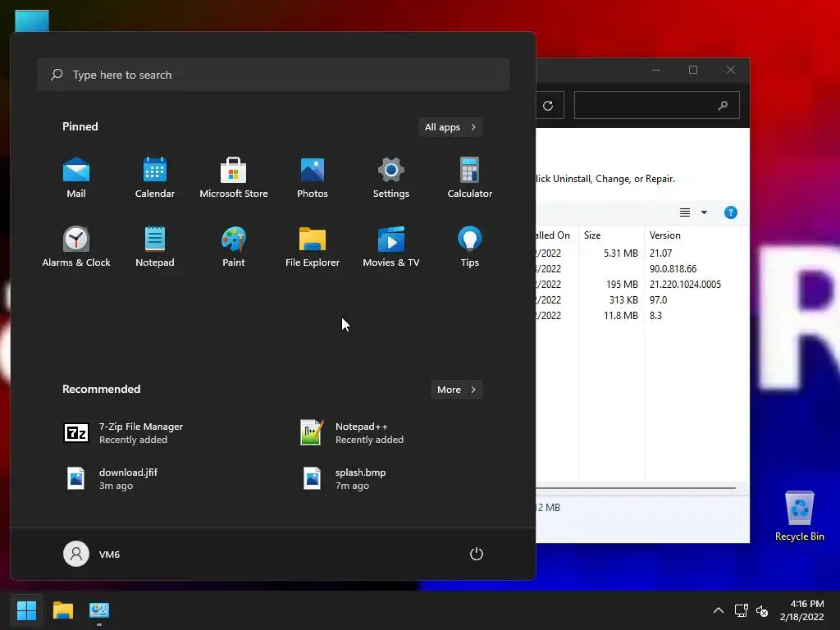Open Microsoft Store

[234, 178]
